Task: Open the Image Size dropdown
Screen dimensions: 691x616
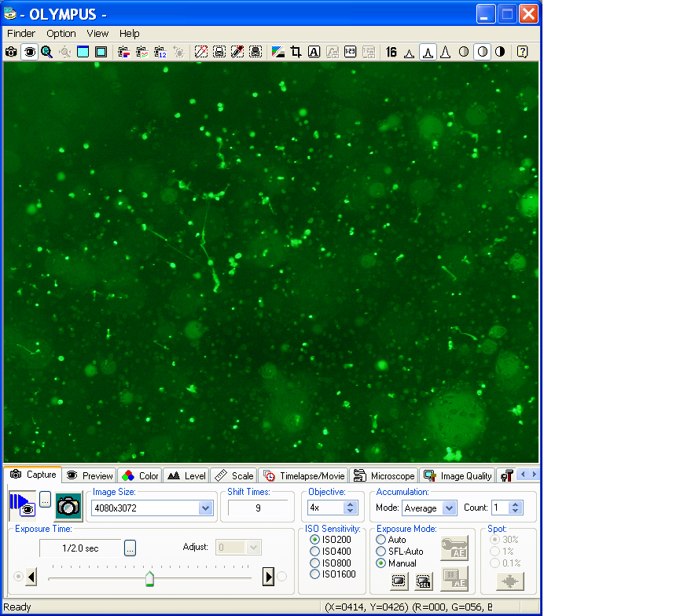Action: pyautogui.click(x=206, y=508)
